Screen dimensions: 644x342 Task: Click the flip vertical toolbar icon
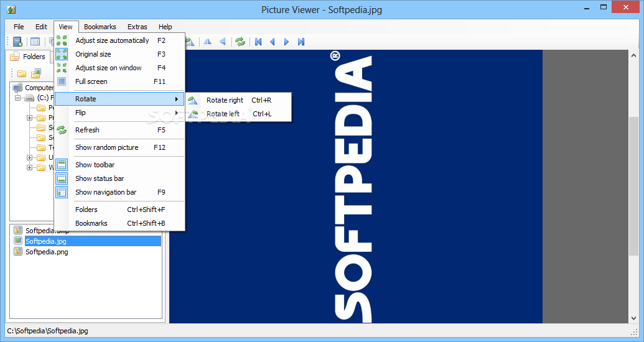coord(223,42)
